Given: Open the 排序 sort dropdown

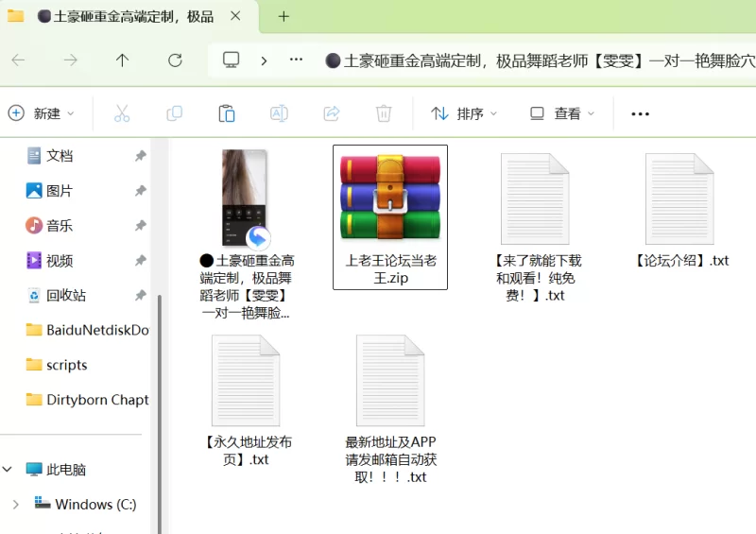Looking at the screenshot, I should 464,113.
